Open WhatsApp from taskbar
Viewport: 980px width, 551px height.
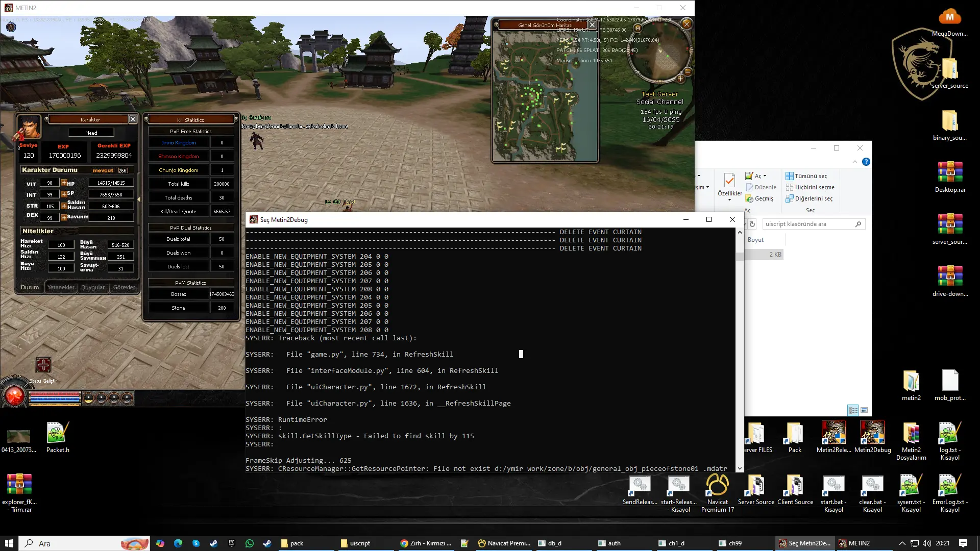point(249,543)
